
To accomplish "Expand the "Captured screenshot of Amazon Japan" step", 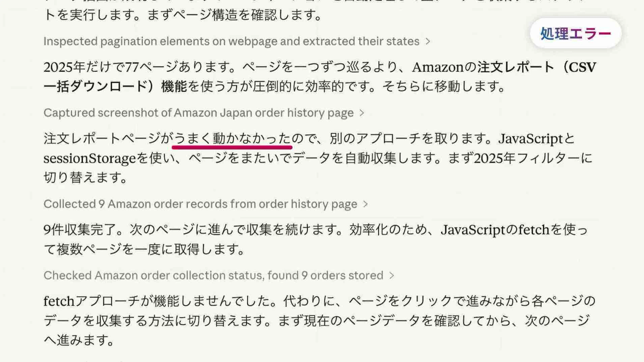I will click(x=199, y=113).
